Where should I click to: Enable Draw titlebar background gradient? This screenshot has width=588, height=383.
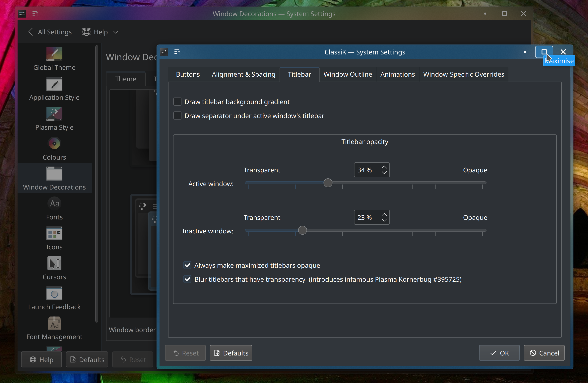(177, 102)
